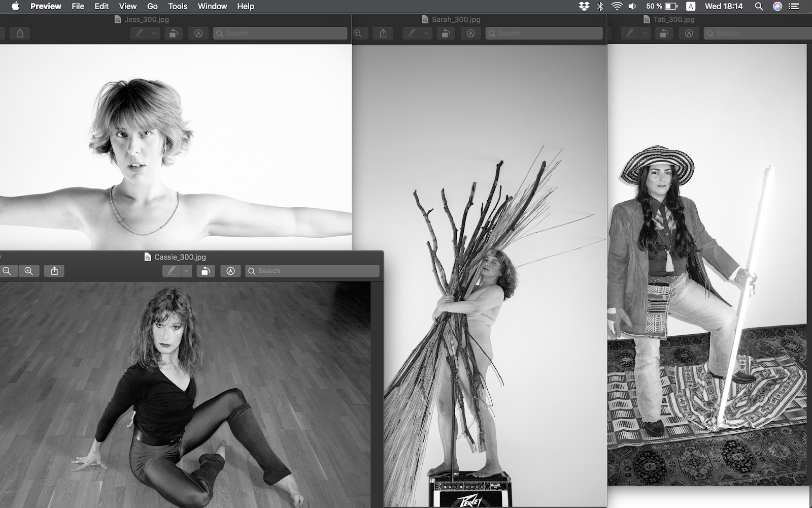Viewport: 812px width, 508px height.
Task: Click Highlight pen tool in Cassie_300.jpg window
Action: [x=172, y=271]
